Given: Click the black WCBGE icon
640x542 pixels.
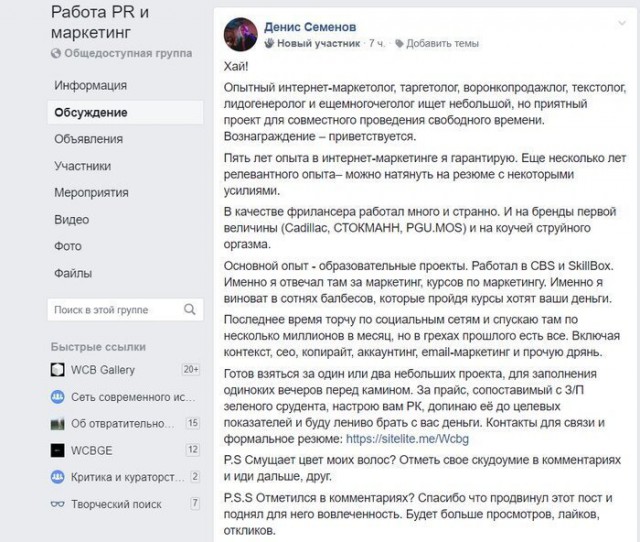Looking at the screenshot, I should click(x=58, y=450).
